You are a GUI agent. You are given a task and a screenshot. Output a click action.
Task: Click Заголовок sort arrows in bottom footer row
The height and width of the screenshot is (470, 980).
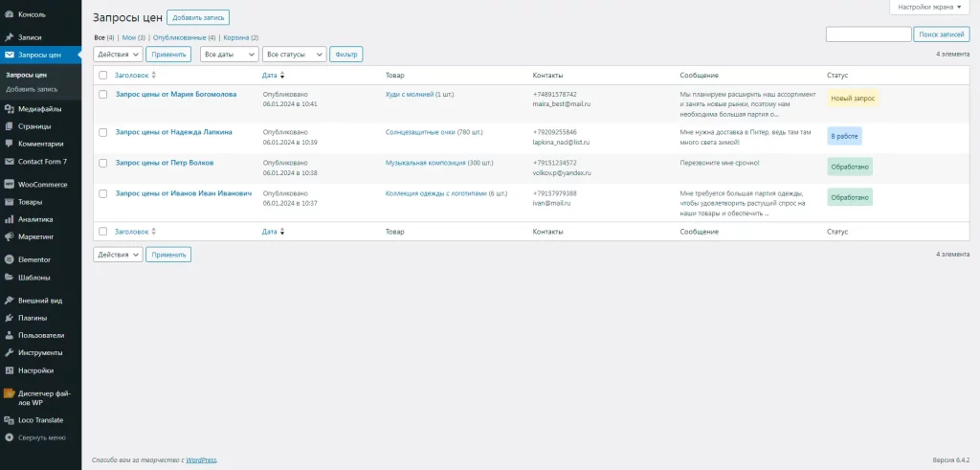[154, 232]
